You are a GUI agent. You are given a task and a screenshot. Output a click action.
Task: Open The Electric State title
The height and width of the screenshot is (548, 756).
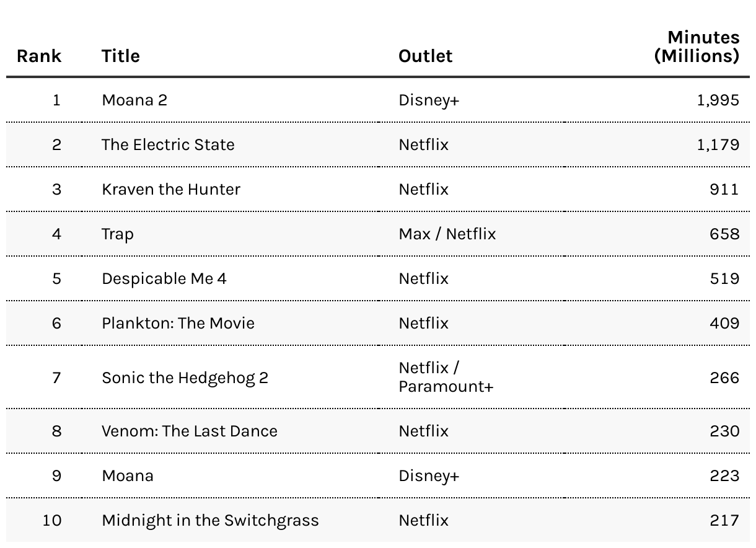(x=168, y=144)
